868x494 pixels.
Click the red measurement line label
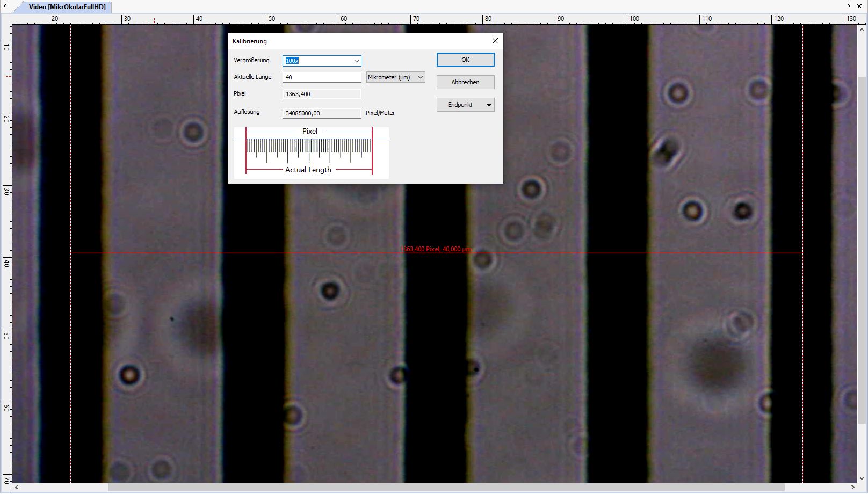[x=436, y=249]
